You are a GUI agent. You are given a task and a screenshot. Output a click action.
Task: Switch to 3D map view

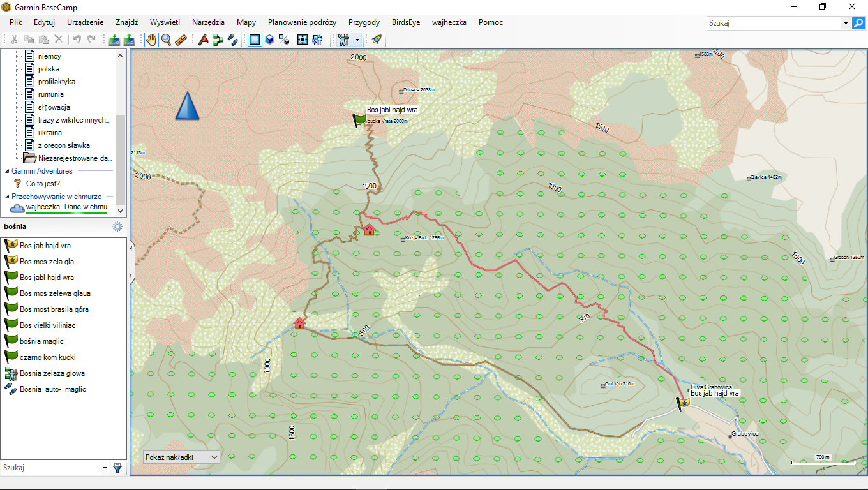(x=269, y=40)
